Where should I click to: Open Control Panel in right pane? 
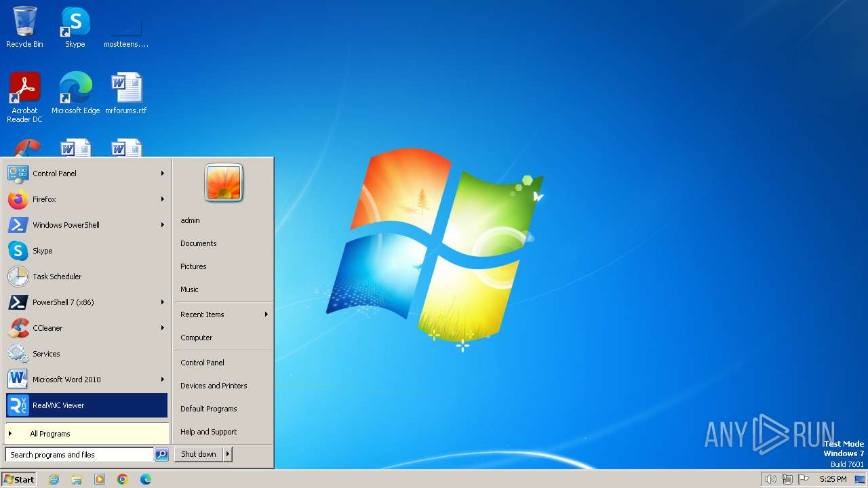pyautogui.click(x=224, y=363)
